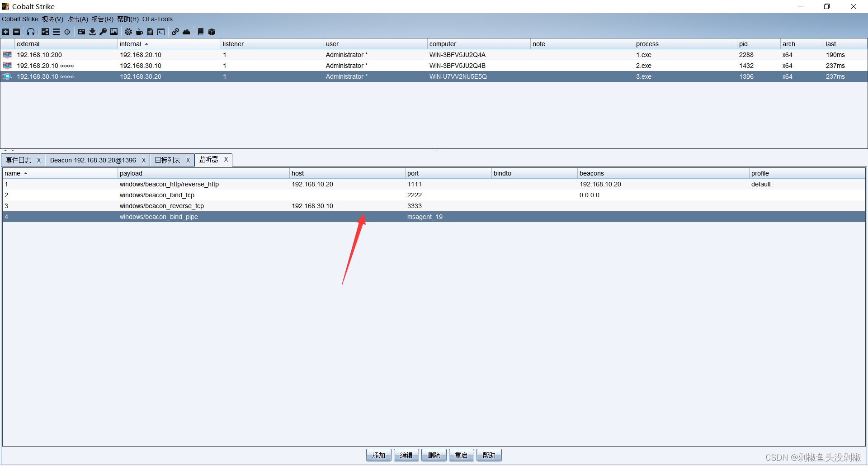Screen dimensions: 868x466
Task: Sort sessions by the external column
Action: (x=66, y=44)
